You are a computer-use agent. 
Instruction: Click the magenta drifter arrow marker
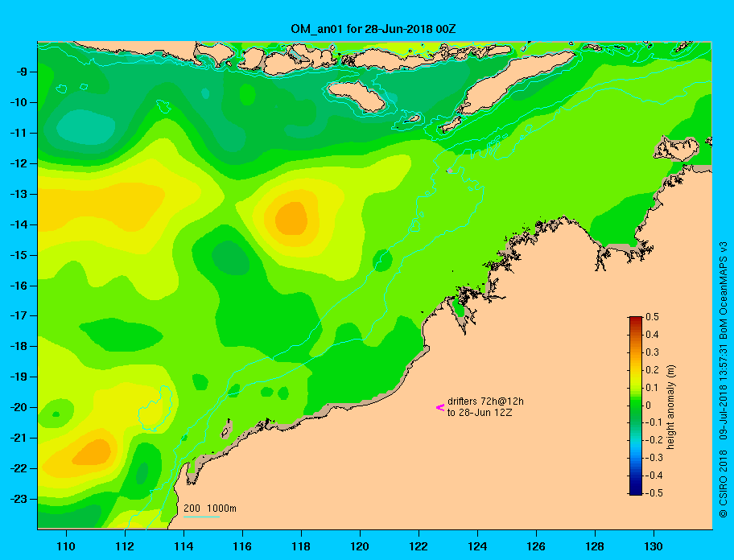point(440,407)
